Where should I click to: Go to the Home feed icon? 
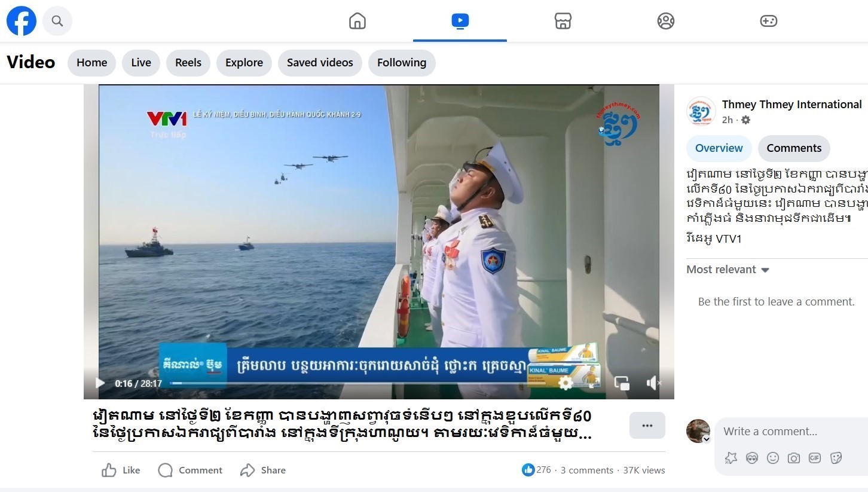pyautogui.click(x=357, y=21)
